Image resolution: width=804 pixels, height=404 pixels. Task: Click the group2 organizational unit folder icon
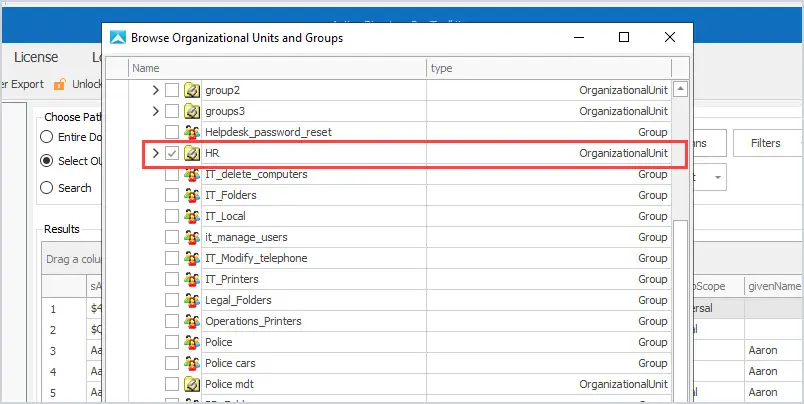pos(192,91)
